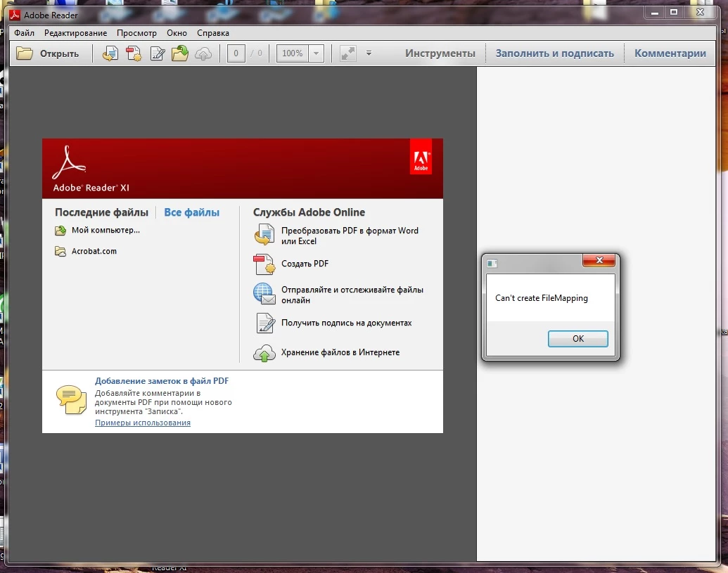Click OK in the FileMapping error dialog

pyautogui.click(x=578, y=339)
